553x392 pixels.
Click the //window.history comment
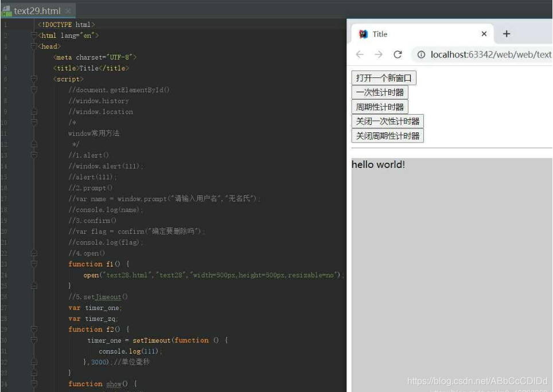pyautogui.click(x=99, y=101)
